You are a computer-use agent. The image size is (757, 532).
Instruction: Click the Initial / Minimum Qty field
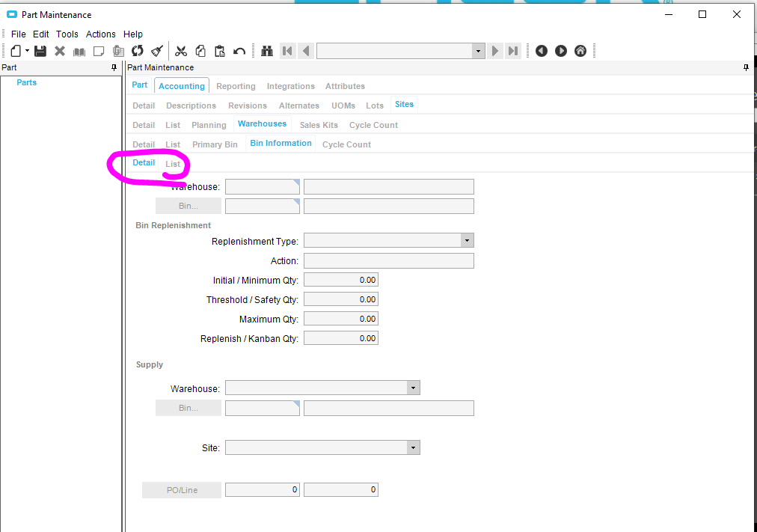(341, 280)
